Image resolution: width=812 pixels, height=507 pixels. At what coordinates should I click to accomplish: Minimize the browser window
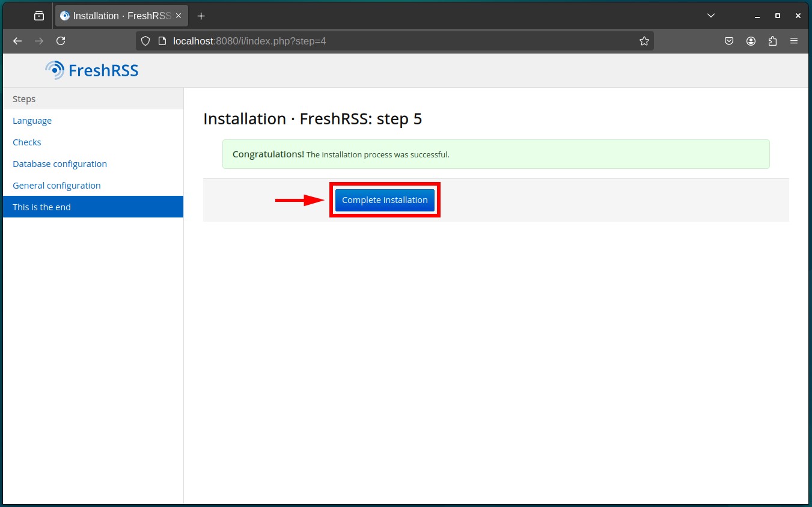(x=757, y=16)
